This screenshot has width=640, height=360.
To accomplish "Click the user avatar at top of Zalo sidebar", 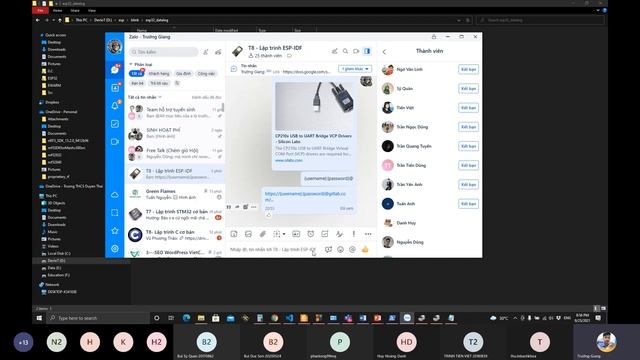I will (x=115, y=46).
